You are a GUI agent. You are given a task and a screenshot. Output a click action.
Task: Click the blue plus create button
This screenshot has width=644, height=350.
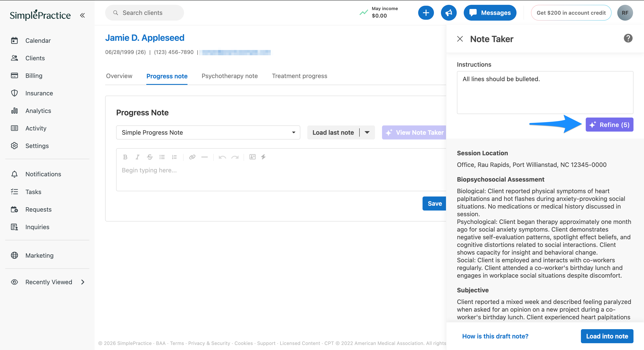426,13
